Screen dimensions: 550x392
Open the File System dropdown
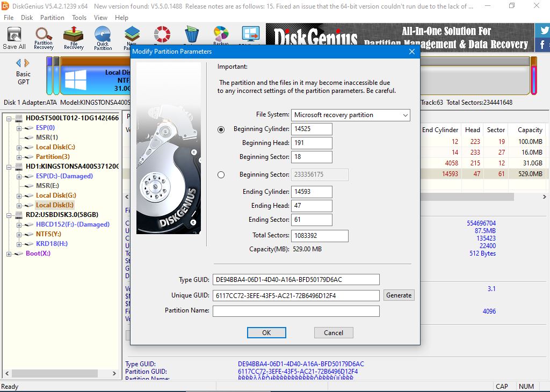pos(350,115)
